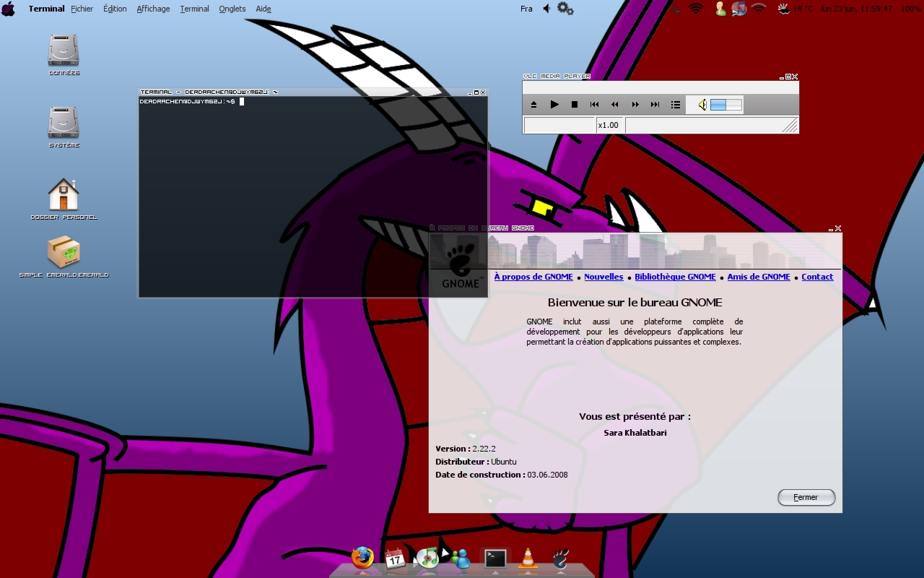Skip to next track in VLC
This screenshot has width=924, height=578.
tap(655, 105)
